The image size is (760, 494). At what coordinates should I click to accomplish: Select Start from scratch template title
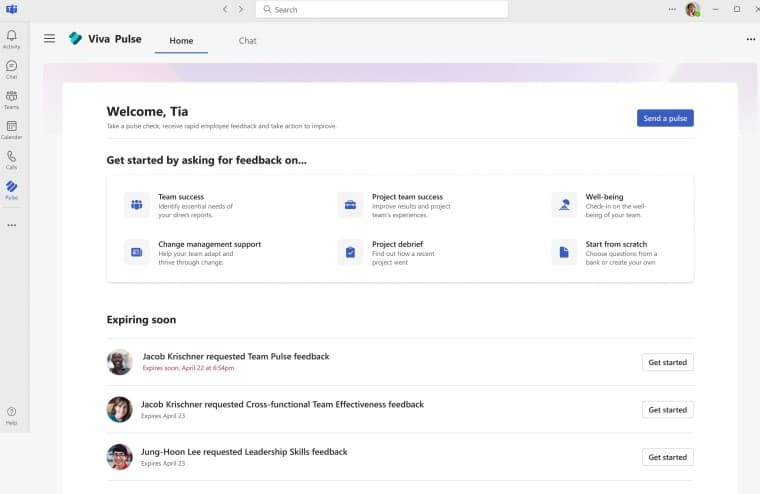click(616, 244)
